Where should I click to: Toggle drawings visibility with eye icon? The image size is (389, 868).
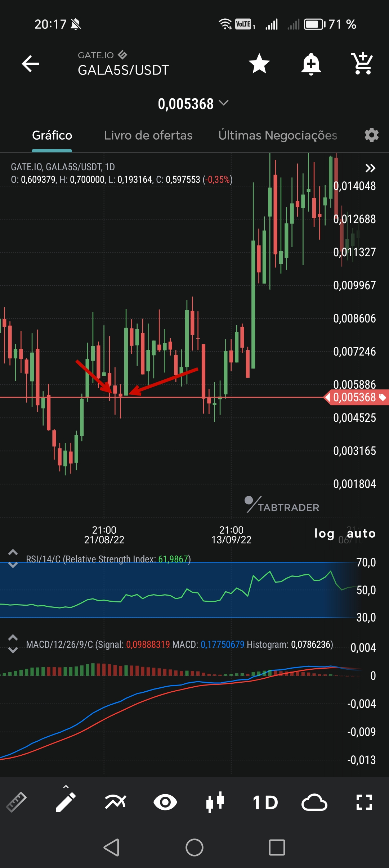165,802
